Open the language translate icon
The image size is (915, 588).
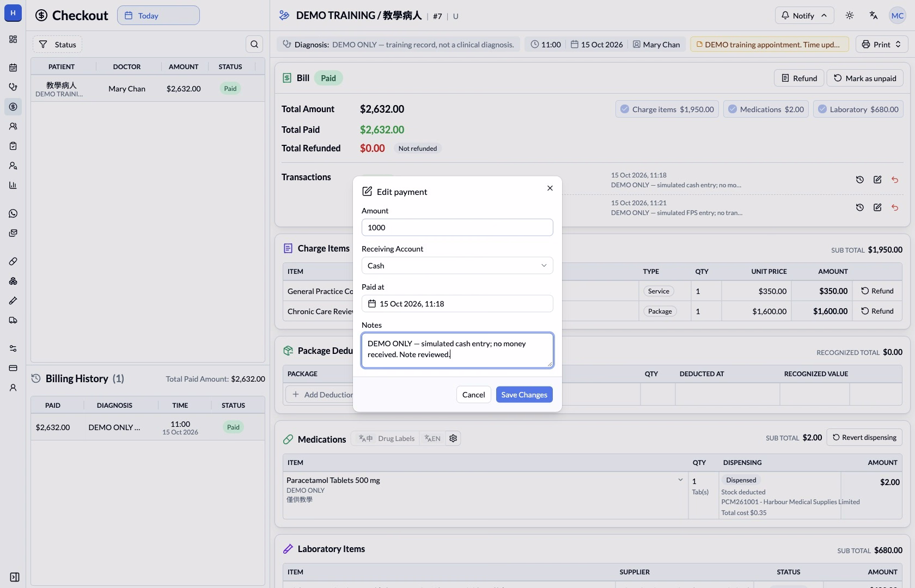(x=874, y=15)
